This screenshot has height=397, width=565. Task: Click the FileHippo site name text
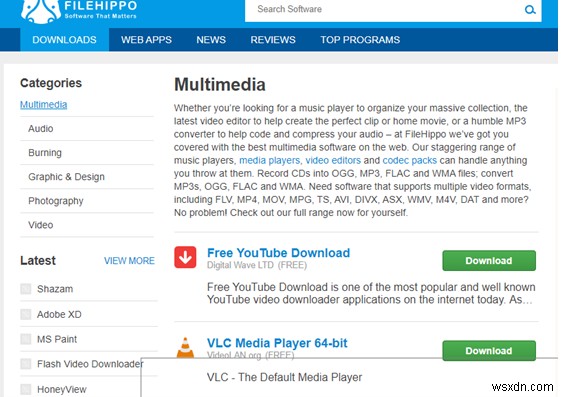click(x=101, y=5)
